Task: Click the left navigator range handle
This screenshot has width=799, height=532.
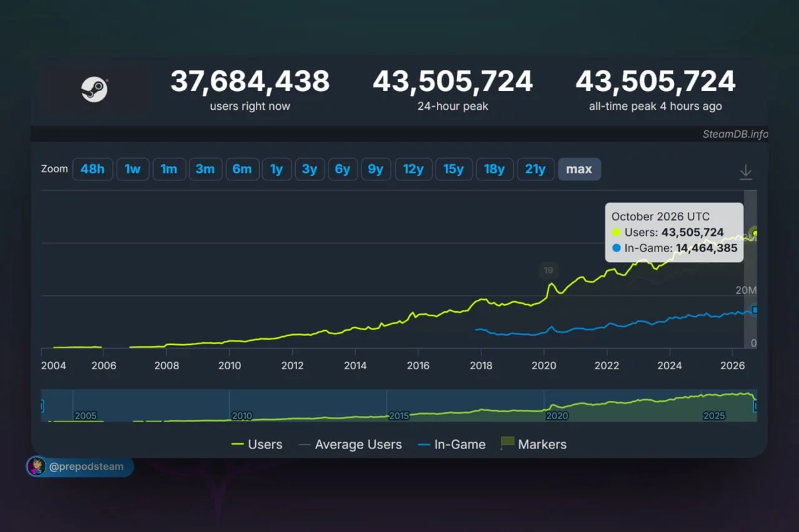Action: (42, 406)
